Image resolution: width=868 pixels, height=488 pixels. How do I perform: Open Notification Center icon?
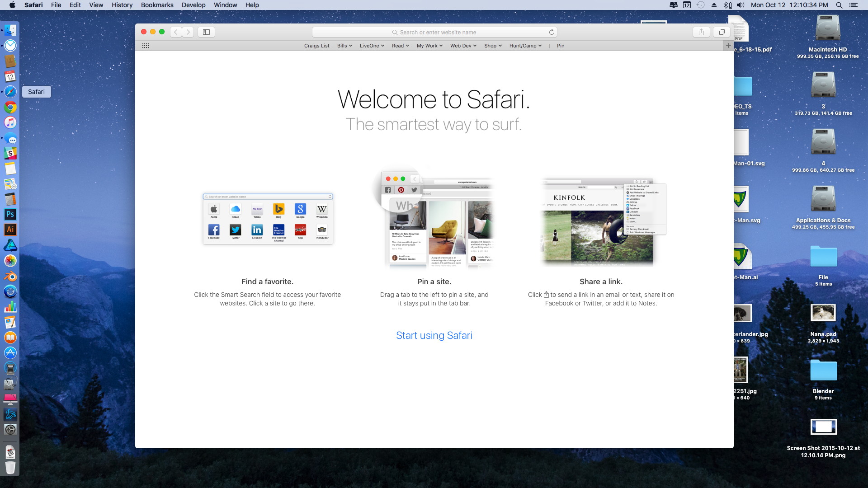(x=853, y=5)
